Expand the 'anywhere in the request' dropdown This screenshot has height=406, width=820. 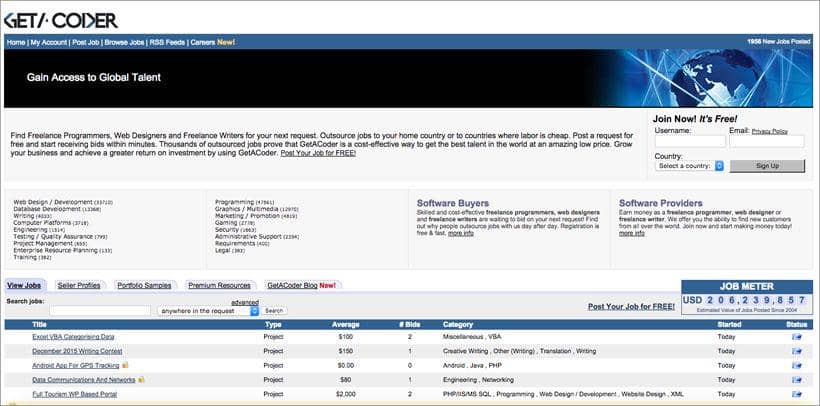point(208,311)
